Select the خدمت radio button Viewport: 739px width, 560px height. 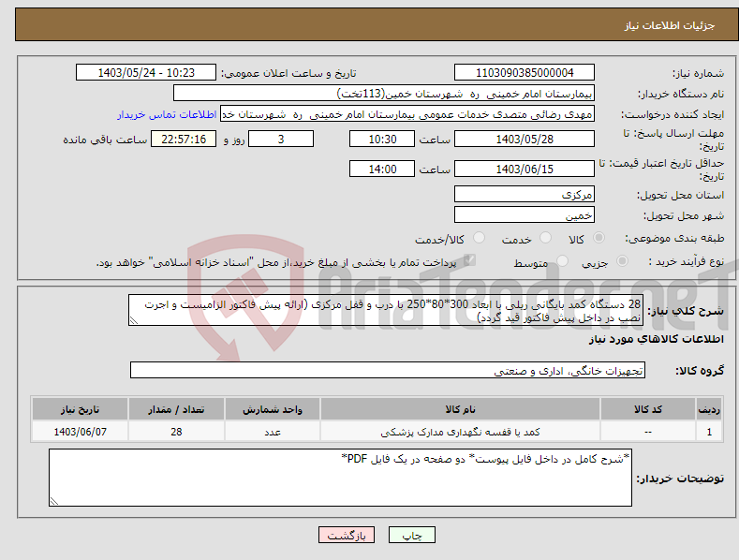[x=545, y=238]
